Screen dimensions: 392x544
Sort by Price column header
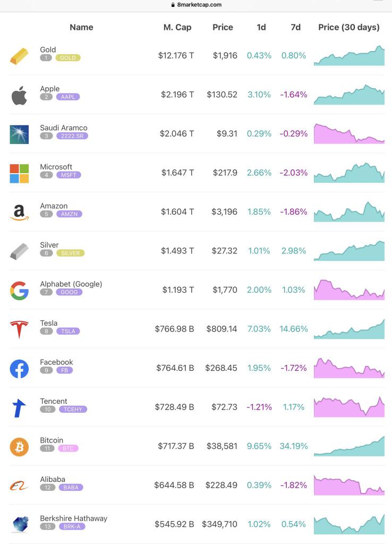pos(223,27)
